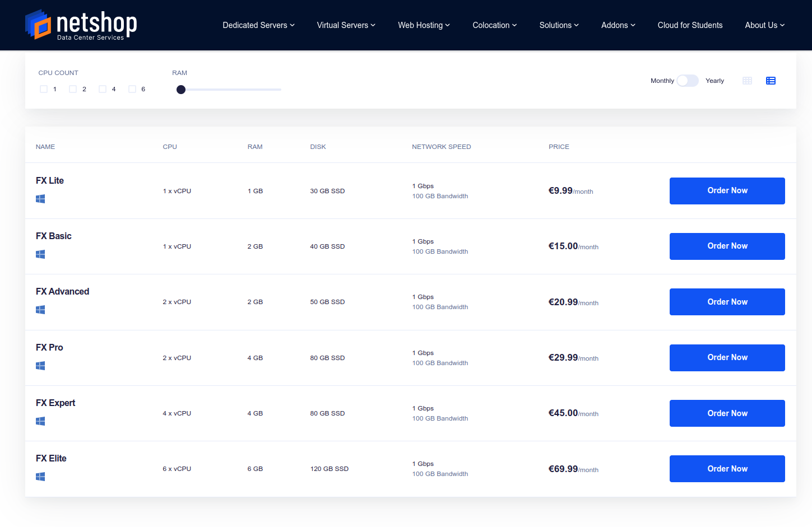Viewport: 812px width, 527px height.
Task: Select the list view layout icon
Action: tap(771, 81)
